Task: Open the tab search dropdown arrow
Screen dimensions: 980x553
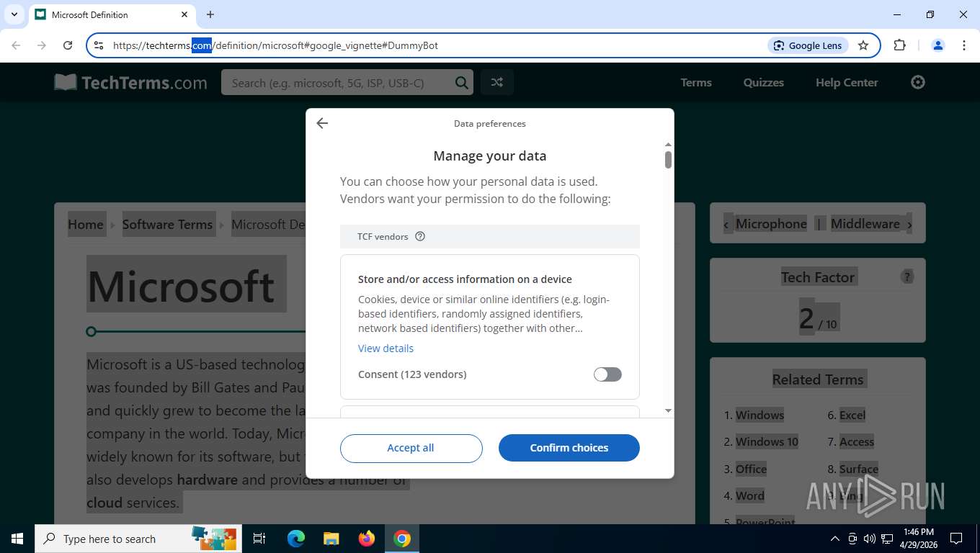Action: tap(14, 14)
